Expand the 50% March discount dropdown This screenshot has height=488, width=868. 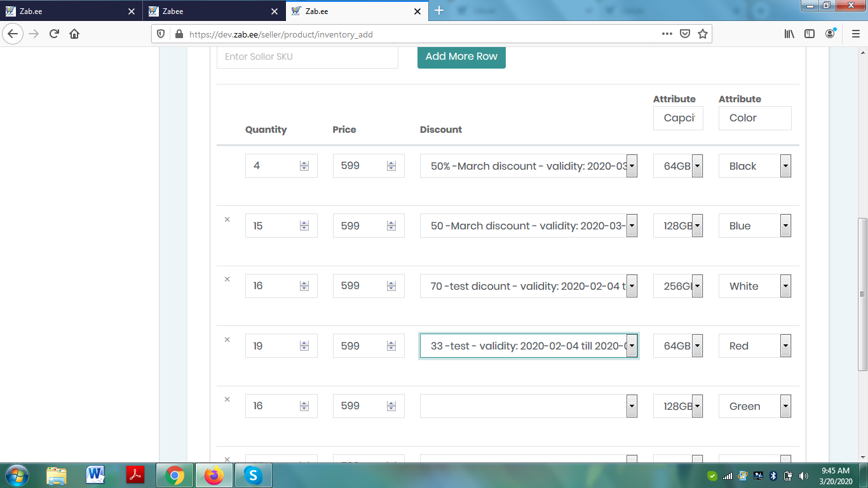pyautogui.click(x=529, y=166)
